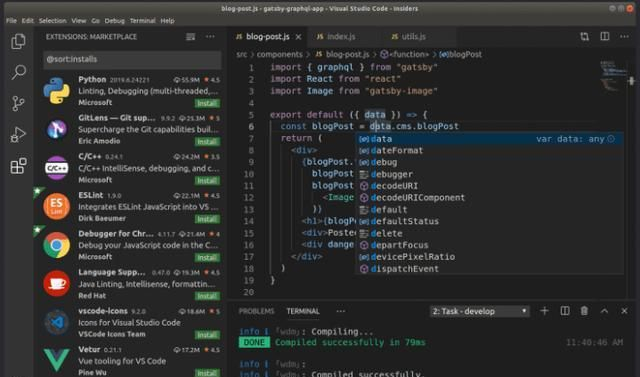Click the code minimap in the editor
The image size is (640, 377).
click(x=613, y=76)
